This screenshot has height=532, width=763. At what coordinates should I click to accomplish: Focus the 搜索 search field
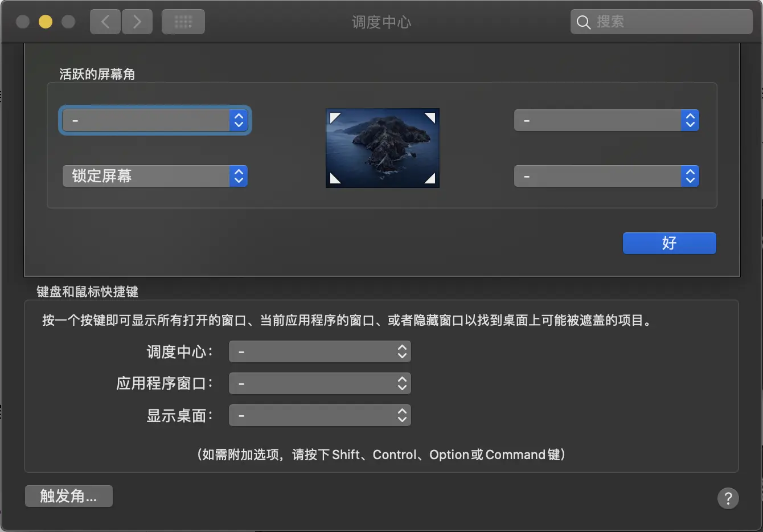pyautogui.click(x=662, y=22)
